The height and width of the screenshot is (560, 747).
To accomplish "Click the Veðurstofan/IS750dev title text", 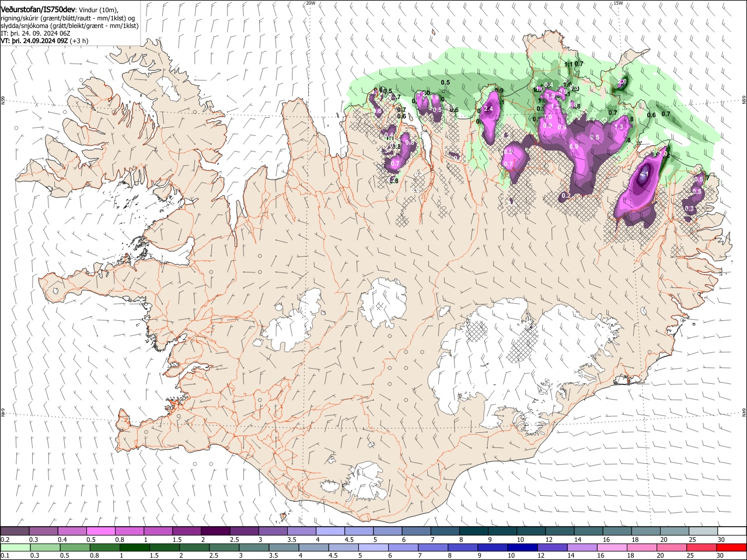I will coord(38,9).
